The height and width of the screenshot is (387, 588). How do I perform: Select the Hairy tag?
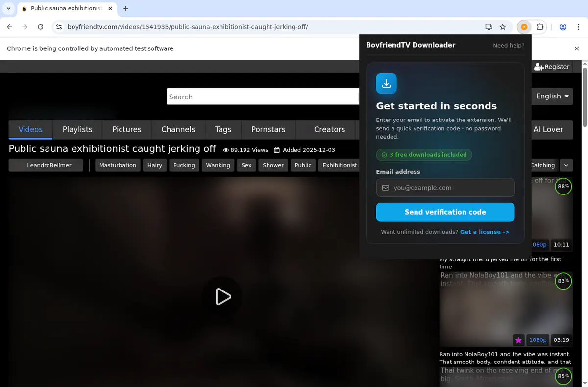(155, 165)
